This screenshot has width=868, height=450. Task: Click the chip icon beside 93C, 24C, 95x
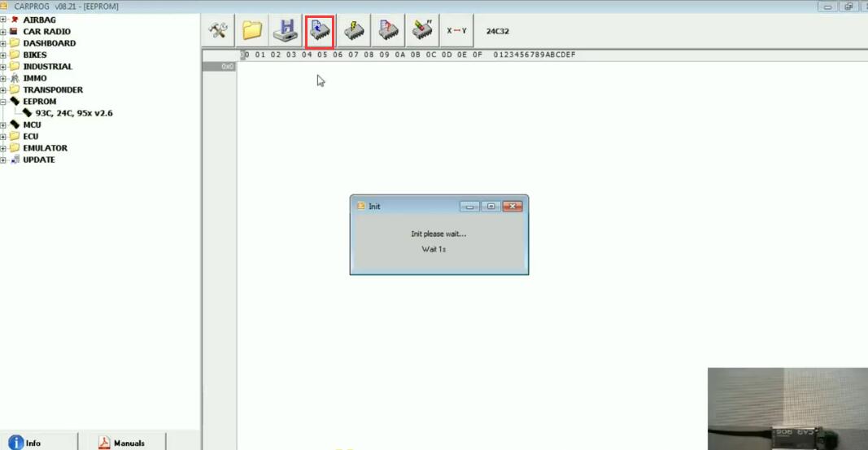pos(27,113)
